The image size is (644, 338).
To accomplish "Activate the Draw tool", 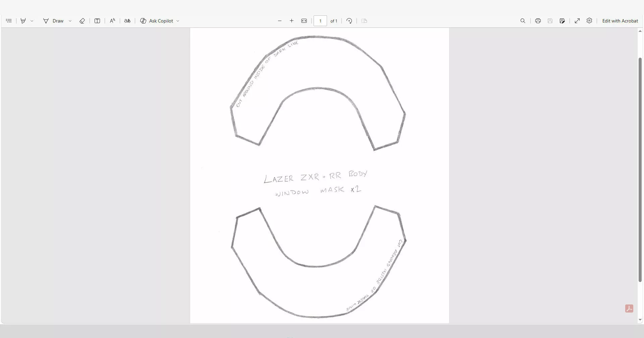I will tap(53, 21).
